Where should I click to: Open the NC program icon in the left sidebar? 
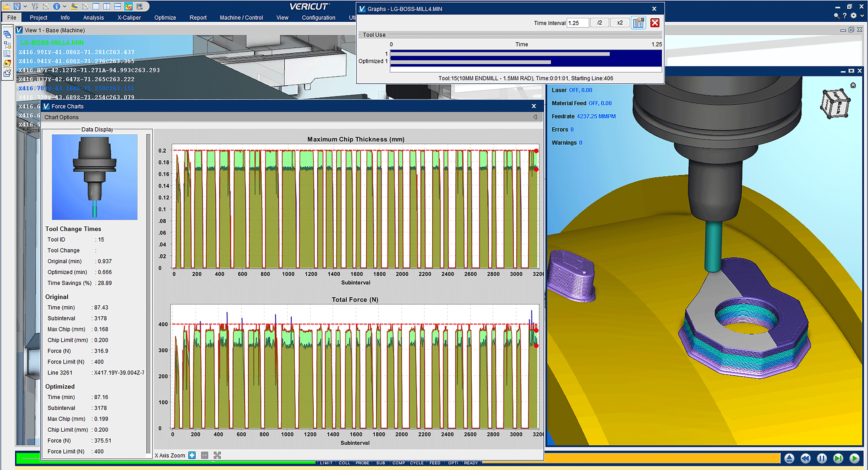click(7, 54)
